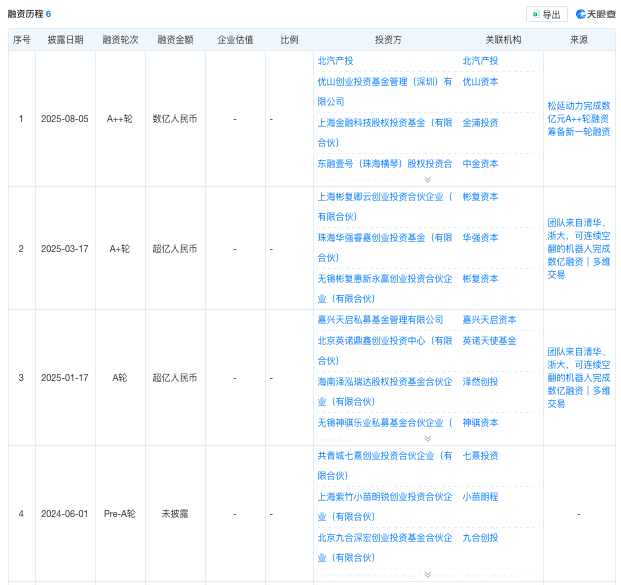Open 优山资本 related institution link
The width and height of the screenshot is (621, 585).
(480, 82)
